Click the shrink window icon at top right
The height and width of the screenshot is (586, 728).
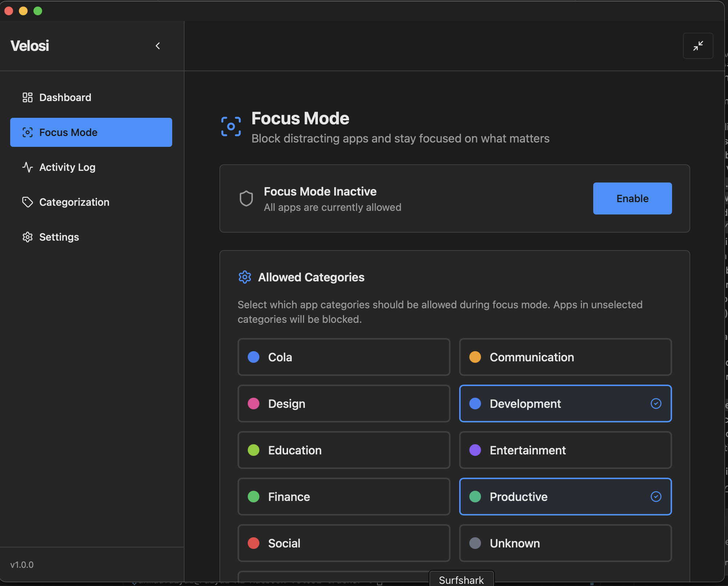click(x=698, y=46)
